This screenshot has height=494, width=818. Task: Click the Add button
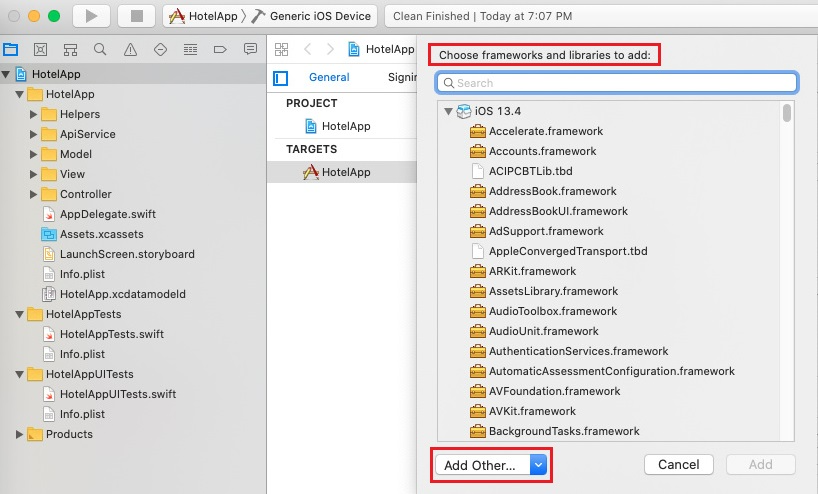coord(761,464)
